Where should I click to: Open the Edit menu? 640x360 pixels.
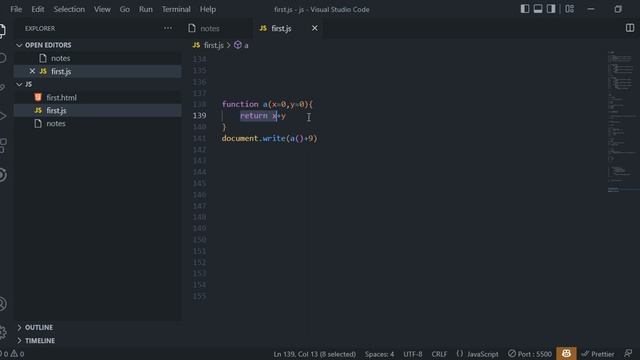[x=38, y=9]
